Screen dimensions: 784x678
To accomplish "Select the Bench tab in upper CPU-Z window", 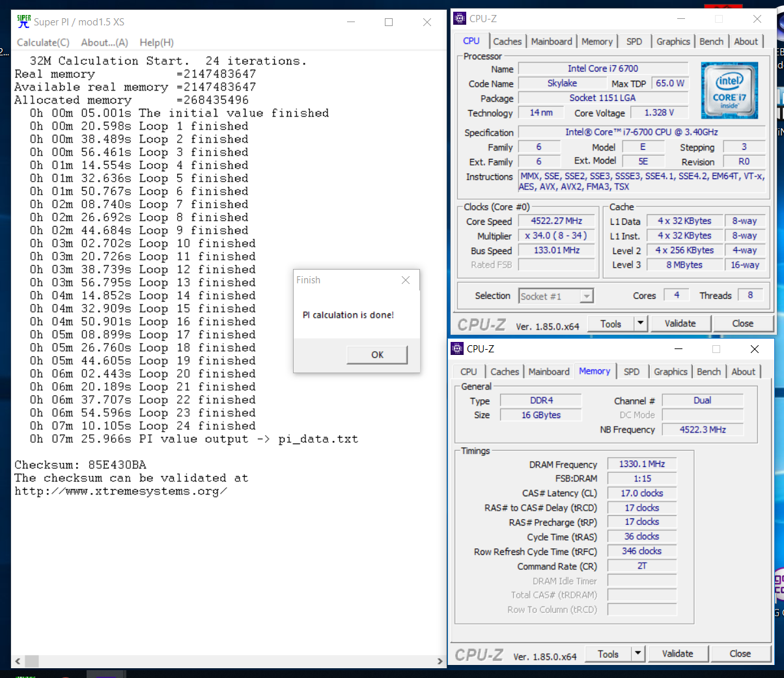I will tap(712, 41).
